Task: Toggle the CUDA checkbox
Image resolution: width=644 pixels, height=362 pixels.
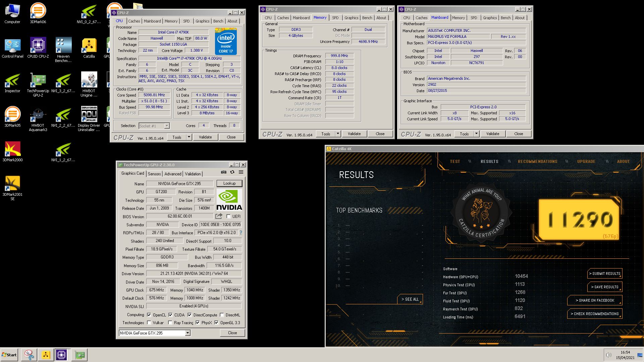Action: tap(170, 315)
